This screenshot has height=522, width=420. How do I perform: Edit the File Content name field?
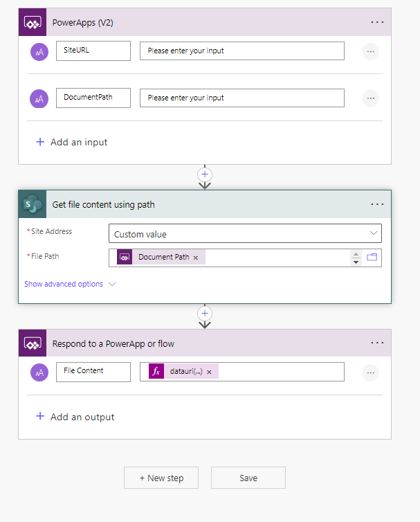pos(93,372)
